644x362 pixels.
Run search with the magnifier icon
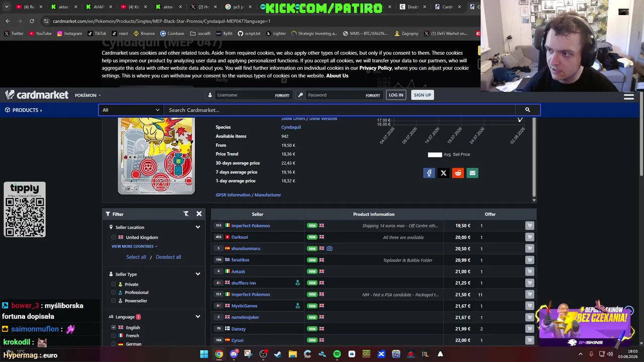pos(527,110)
